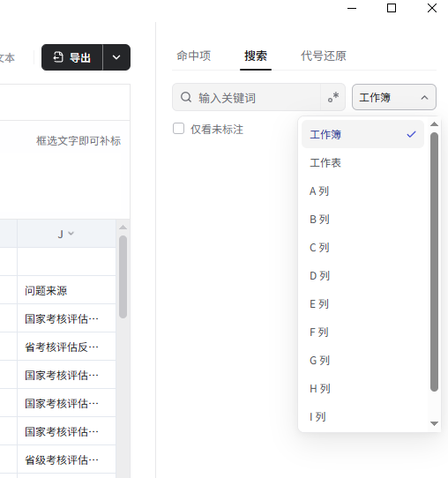Screen dimensions: 448x478
Task: Open the J column header menu chevron
Action: [x=71, y=234]
